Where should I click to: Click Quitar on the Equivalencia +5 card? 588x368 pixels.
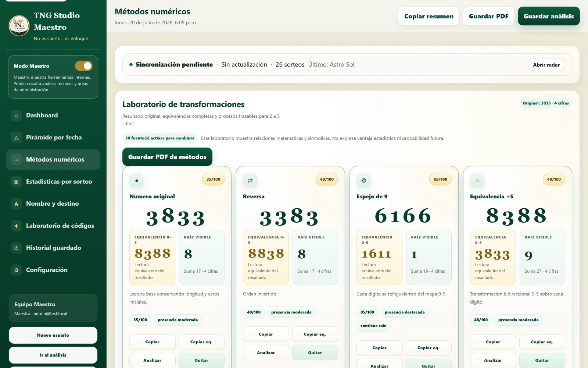click(x=542, y=361)
